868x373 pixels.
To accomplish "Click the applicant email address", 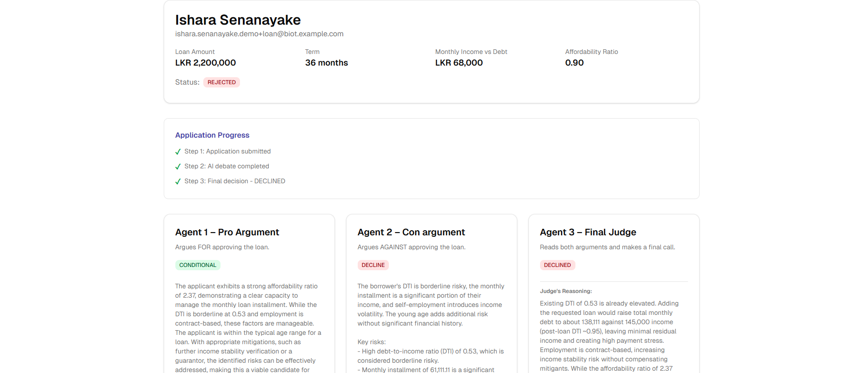I will (x=260, y=34).
